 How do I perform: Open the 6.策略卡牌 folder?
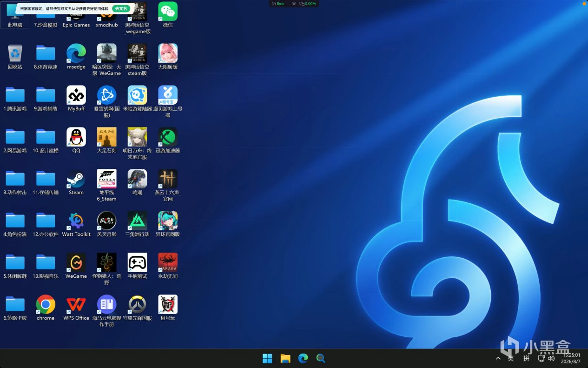(x=15, y=305)
